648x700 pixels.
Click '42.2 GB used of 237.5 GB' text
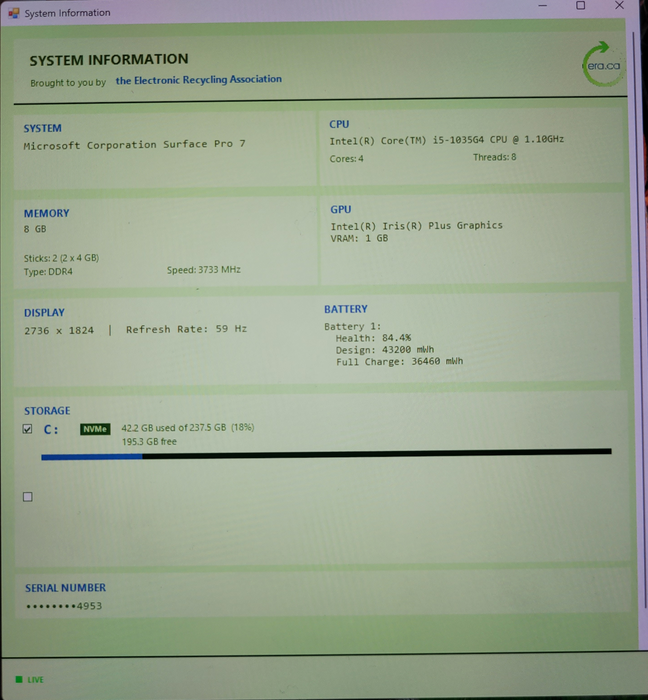click(174, 428)
